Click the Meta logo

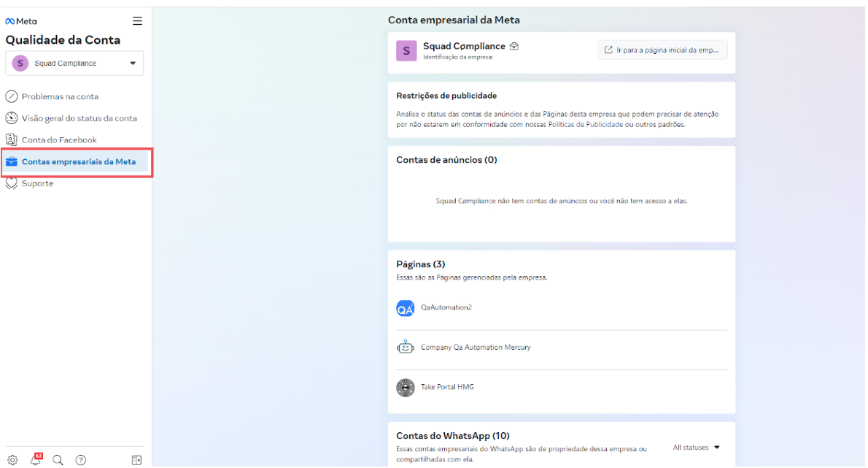(x=21, y=21)
